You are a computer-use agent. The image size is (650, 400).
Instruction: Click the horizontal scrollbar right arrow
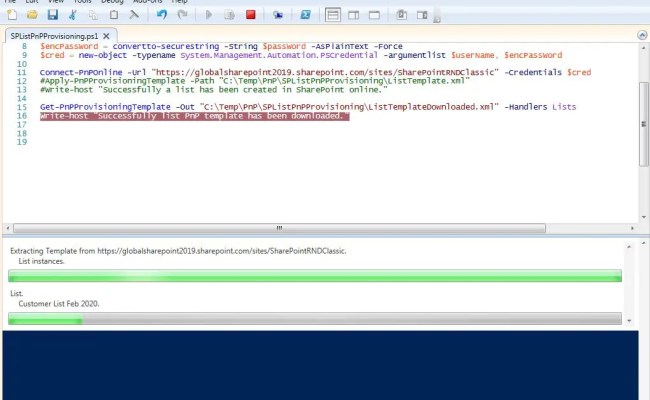(x=632, y=228)
